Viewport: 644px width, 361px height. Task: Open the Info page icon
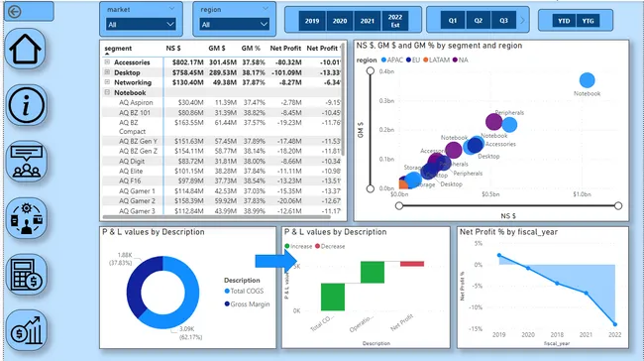tap(26, 105)
